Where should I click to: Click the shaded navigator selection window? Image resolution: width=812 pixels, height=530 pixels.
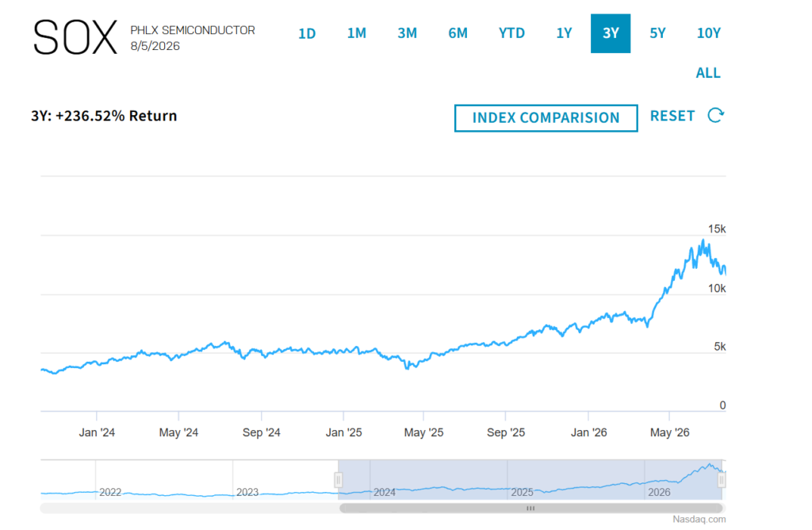(x=530, y=480)
